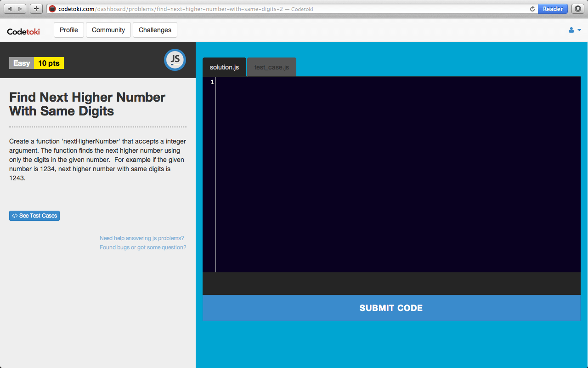Viewport: 588px width, 368px height.
Task: Open 'Found bugs or got some question?' link
Action: (x=143, y=247)
